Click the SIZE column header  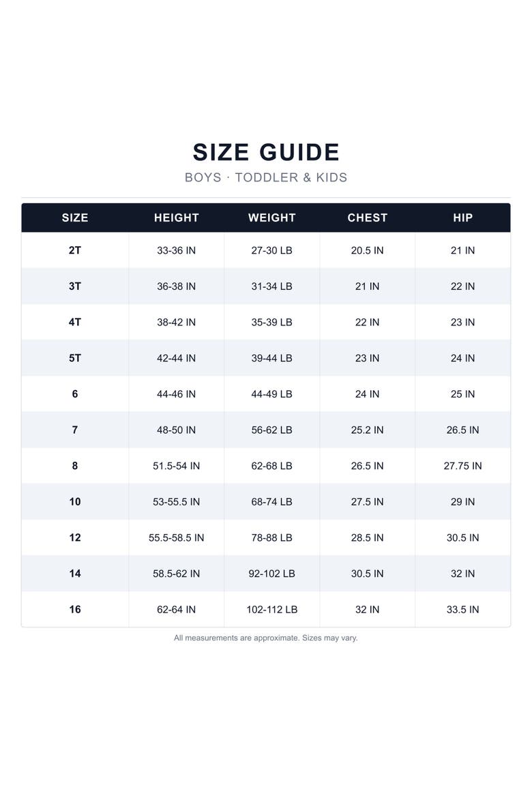[75, 218]
